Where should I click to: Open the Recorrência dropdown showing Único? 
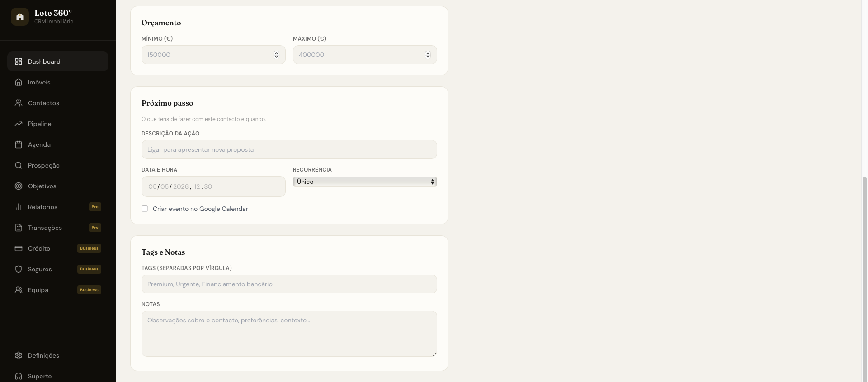[x=365, y=182]
